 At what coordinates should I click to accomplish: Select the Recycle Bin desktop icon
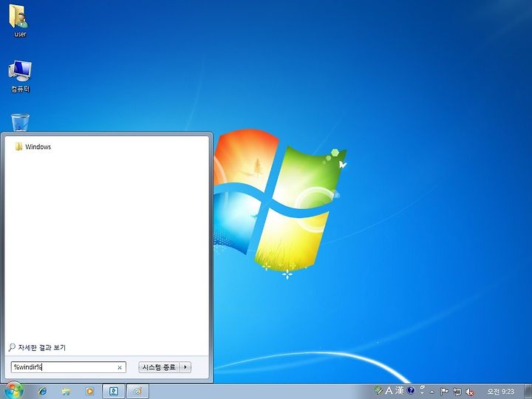pos(20,123)
